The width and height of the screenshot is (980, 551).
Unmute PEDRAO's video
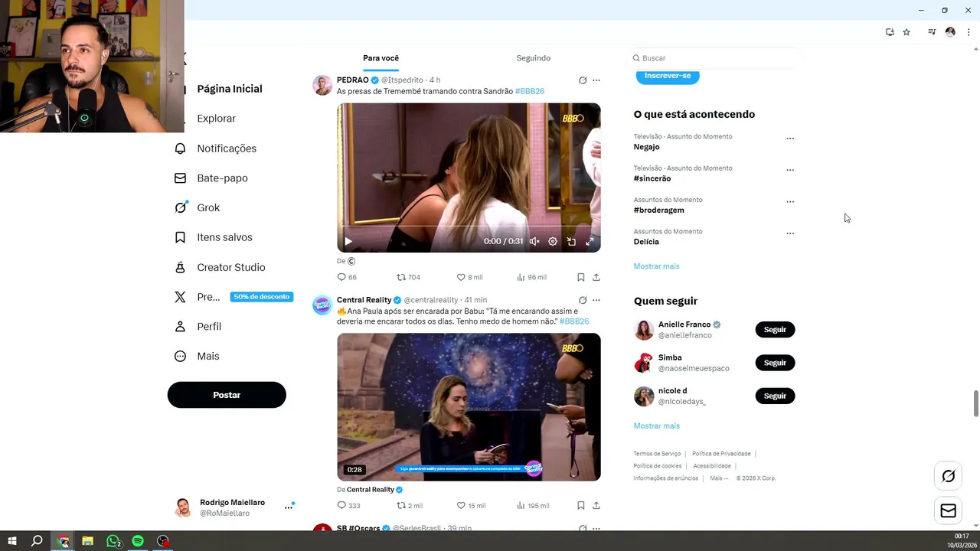click(534, 241)
